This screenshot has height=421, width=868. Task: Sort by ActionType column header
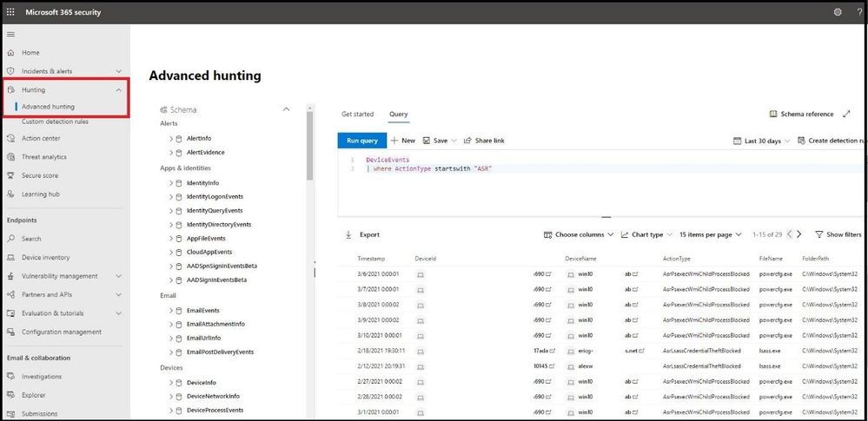(677, 259)
